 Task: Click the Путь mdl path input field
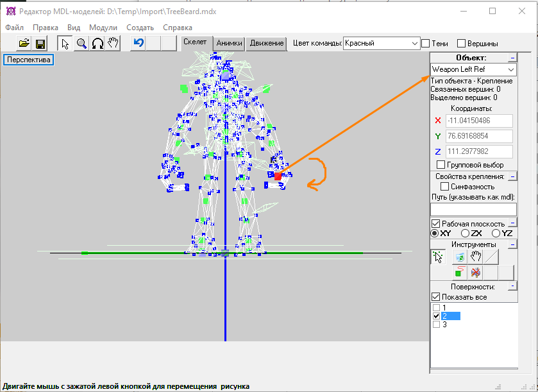tap(473, 209)
